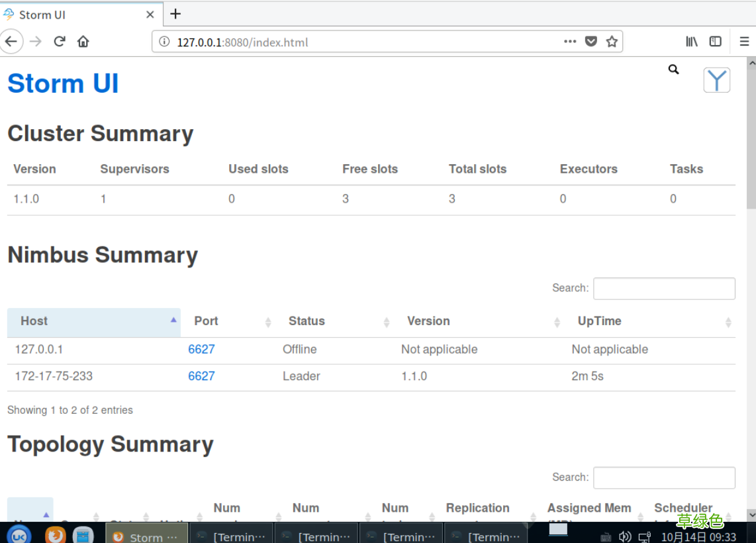Open port 6627 link for 172-17-75-233
Screen dimensions: 756x543
point(201,376)
